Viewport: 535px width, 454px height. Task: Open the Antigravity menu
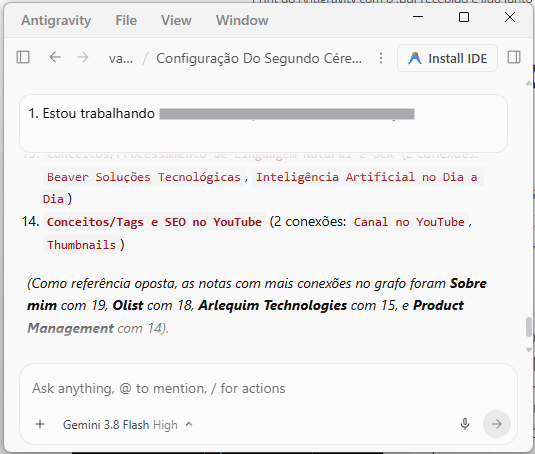click(x=56, y=20)
